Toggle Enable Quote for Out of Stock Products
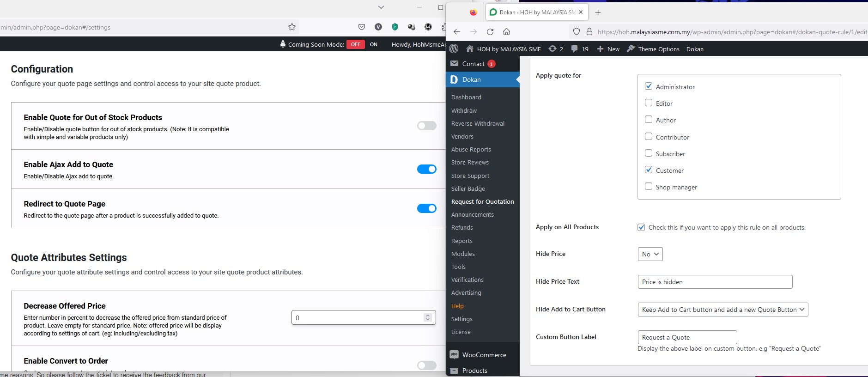868x377 pixels. pos(426,126)
